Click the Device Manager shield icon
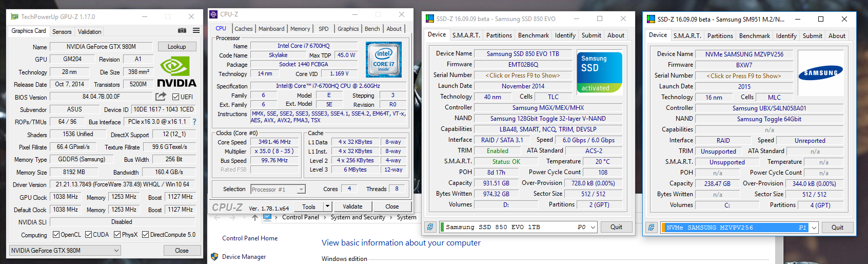The height and width of the screenshot is (264, 868). (214, 256)
